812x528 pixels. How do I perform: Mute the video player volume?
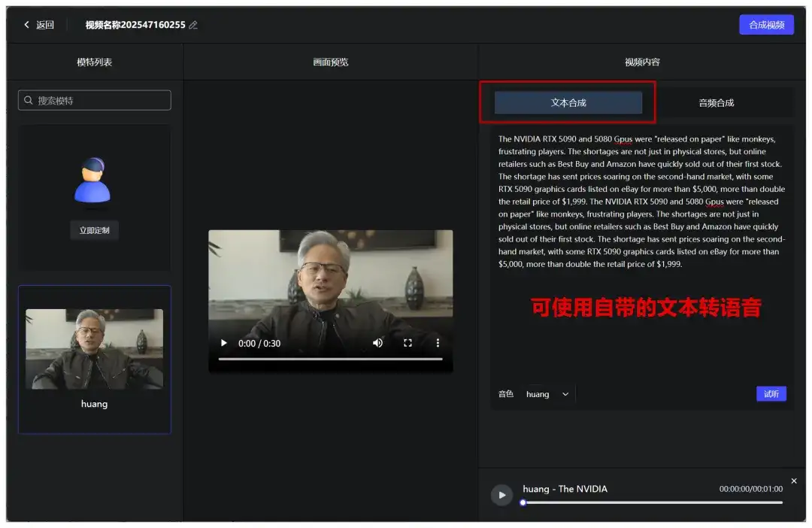[377, 343]
